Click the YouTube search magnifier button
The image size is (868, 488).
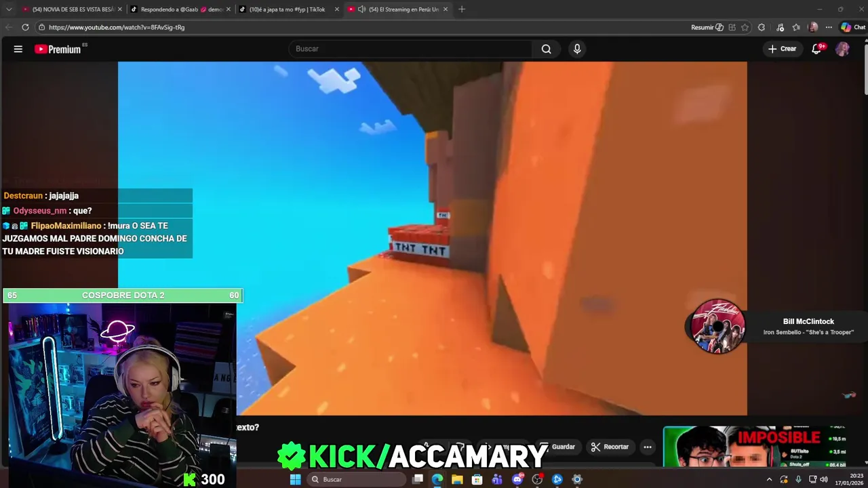point(546,49)
